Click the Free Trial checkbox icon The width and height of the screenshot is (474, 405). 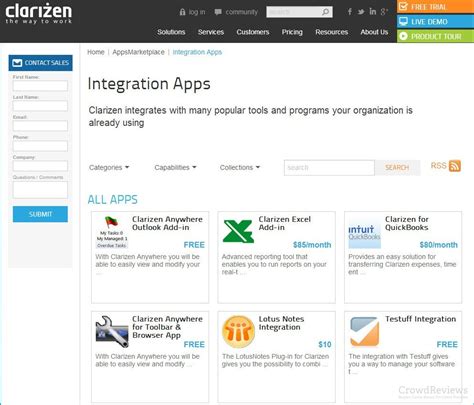coord(403,6)
